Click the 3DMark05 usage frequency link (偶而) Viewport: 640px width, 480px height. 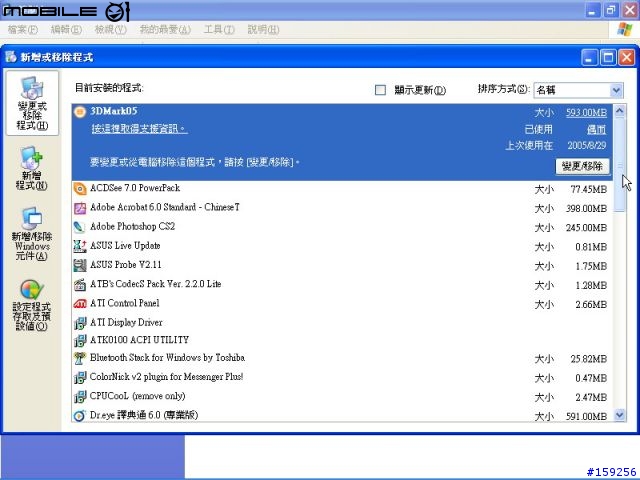[x=596, y=130]
